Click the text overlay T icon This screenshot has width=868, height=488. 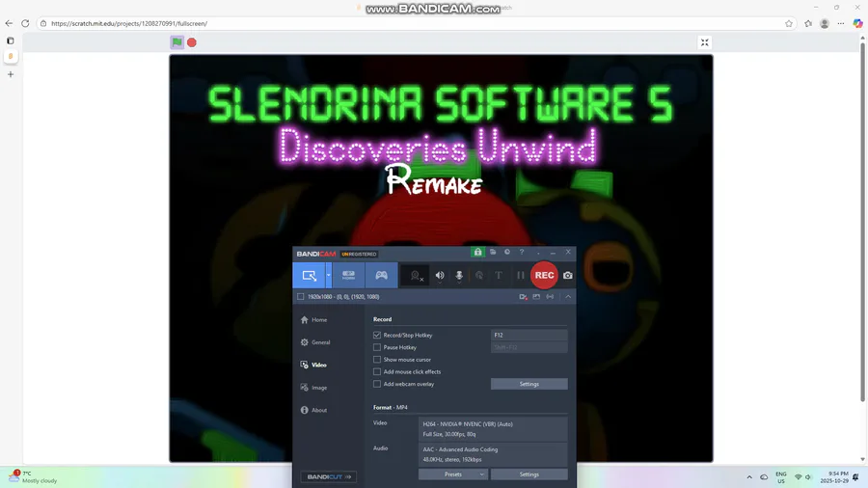(x=499, y=275)
